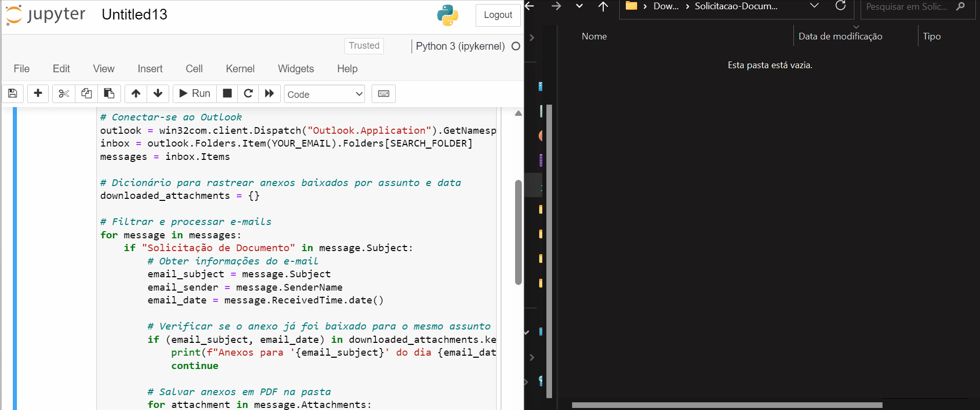Expand the address bar history dropdown
The width and height of the screenshot is (980, 410).
814,6
